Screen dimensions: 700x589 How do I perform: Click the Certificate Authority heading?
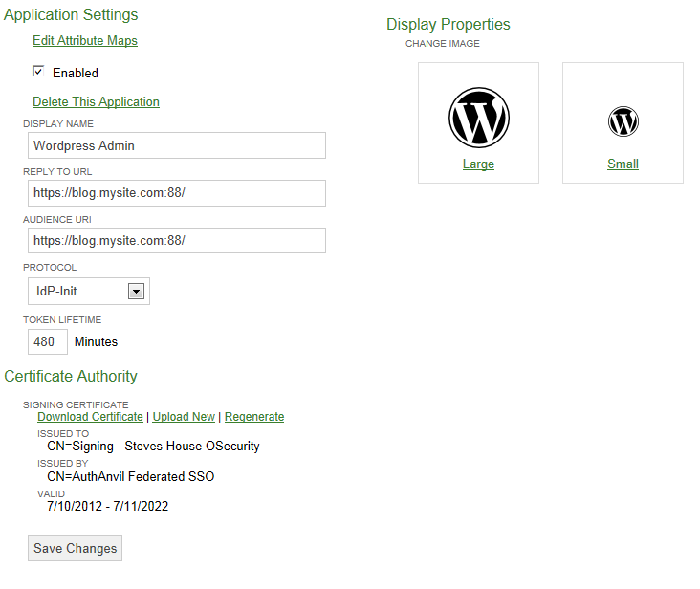pos(71,376)
